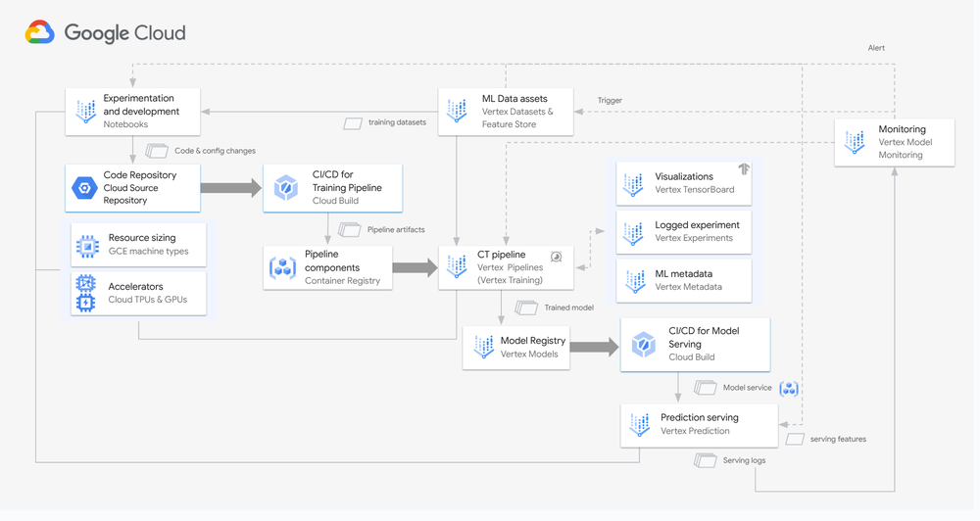Click the Pipeline artifacts label
Screen dimensions: 980x521
click(x=396, y=229)
